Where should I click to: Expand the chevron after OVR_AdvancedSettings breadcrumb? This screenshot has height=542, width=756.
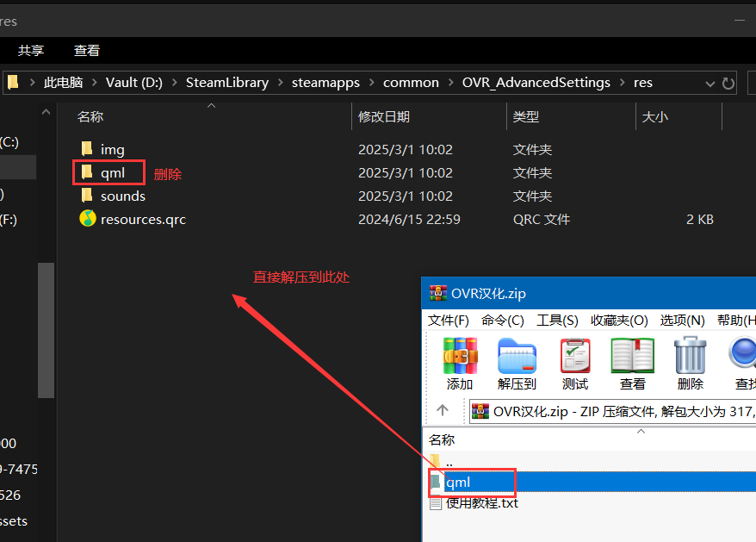click(x=622, y=83)
